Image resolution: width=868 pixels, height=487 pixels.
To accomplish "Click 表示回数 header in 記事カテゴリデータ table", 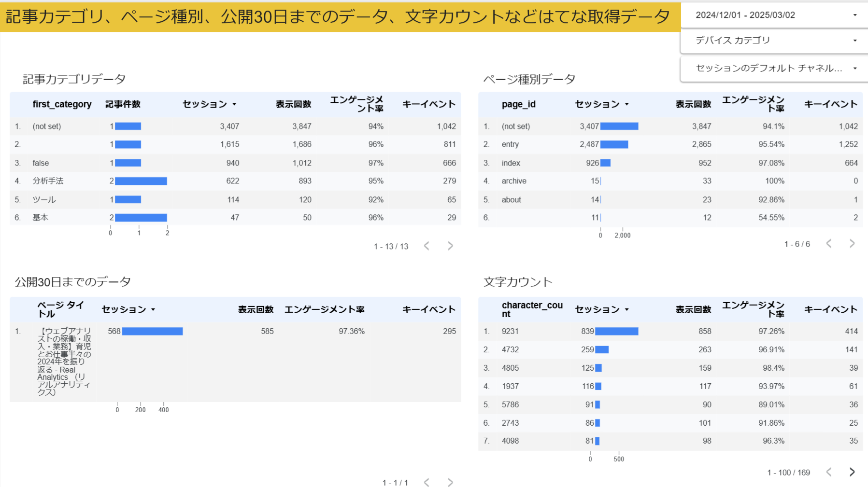I will pyautogui.click(x=293, y=104).
